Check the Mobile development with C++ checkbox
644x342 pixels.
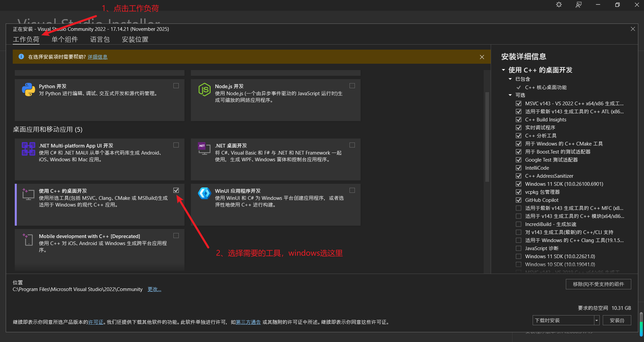point(176,236)
